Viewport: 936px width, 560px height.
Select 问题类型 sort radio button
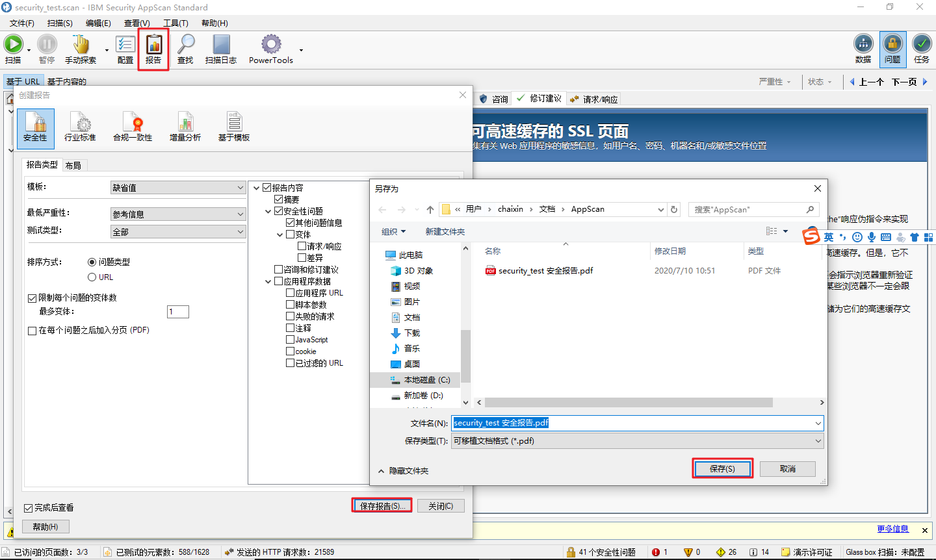(x=92, y=262)
